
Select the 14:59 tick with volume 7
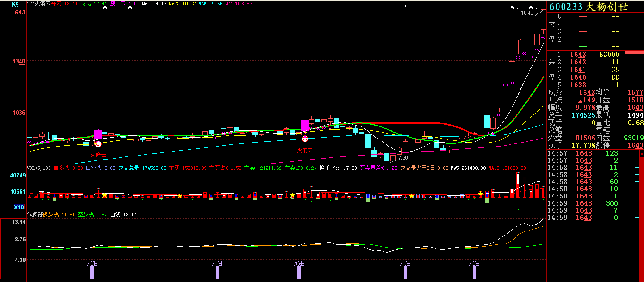pyautogui.click(x=593, y=210)
